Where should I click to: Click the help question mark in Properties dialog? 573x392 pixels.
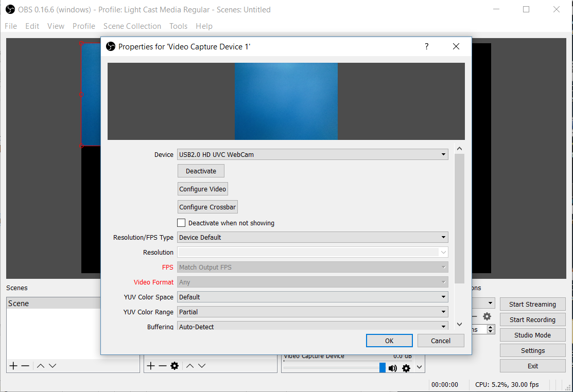click(x=426, y=47)
